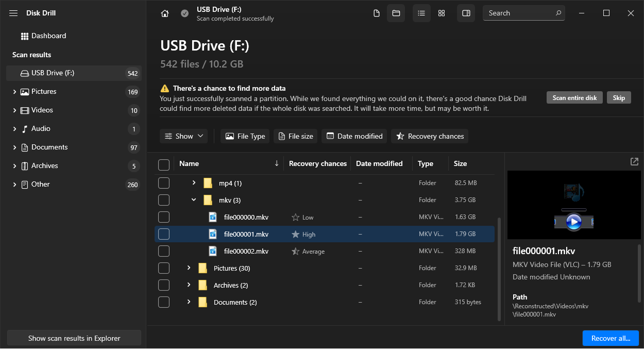Switch to file view icon

377,13
